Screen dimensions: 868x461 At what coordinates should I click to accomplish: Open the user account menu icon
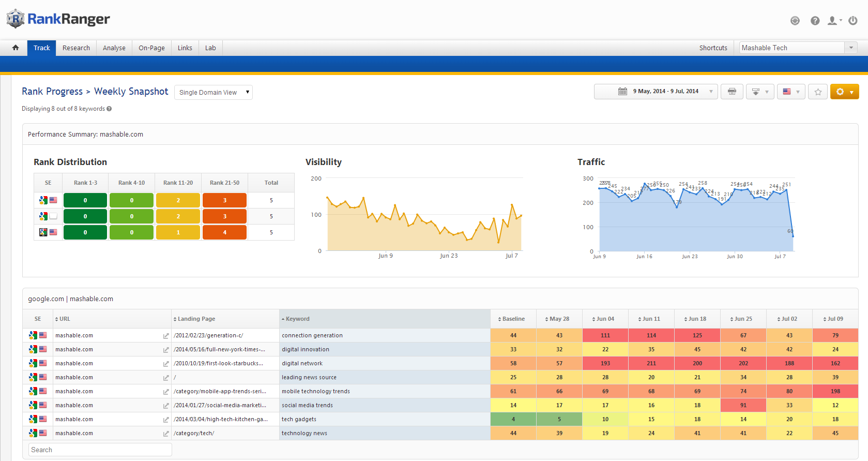(833, 21)
